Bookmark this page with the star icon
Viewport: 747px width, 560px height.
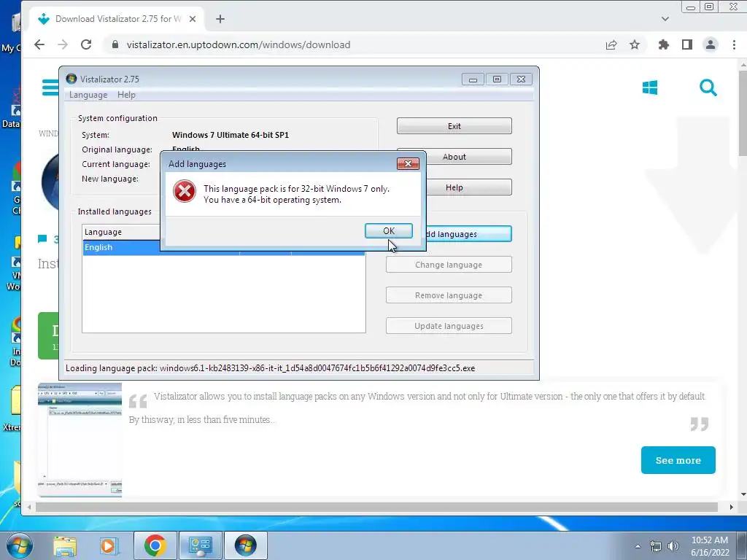point(635,44)
